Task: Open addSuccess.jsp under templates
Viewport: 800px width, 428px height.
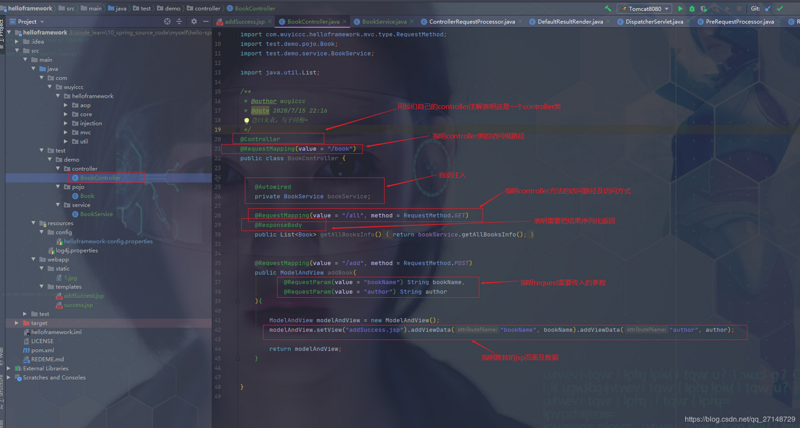Action: [x=80, y=296]
